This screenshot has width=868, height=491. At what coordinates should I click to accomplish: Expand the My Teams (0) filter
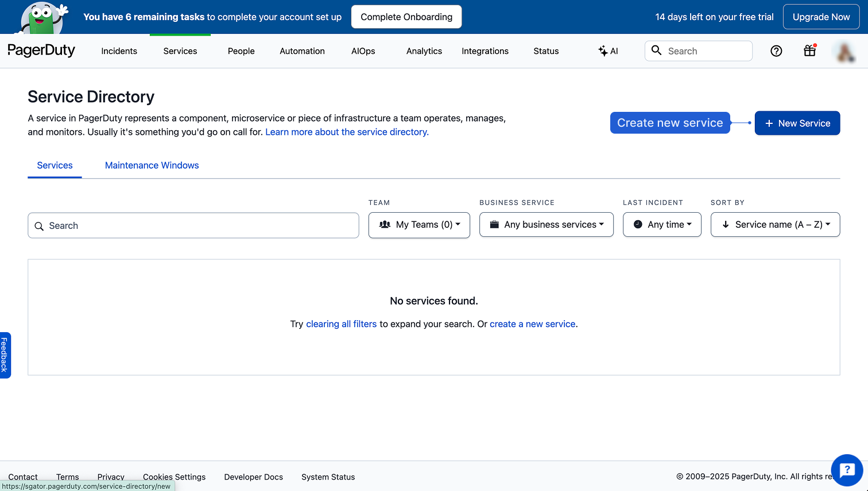pos(419,225)
